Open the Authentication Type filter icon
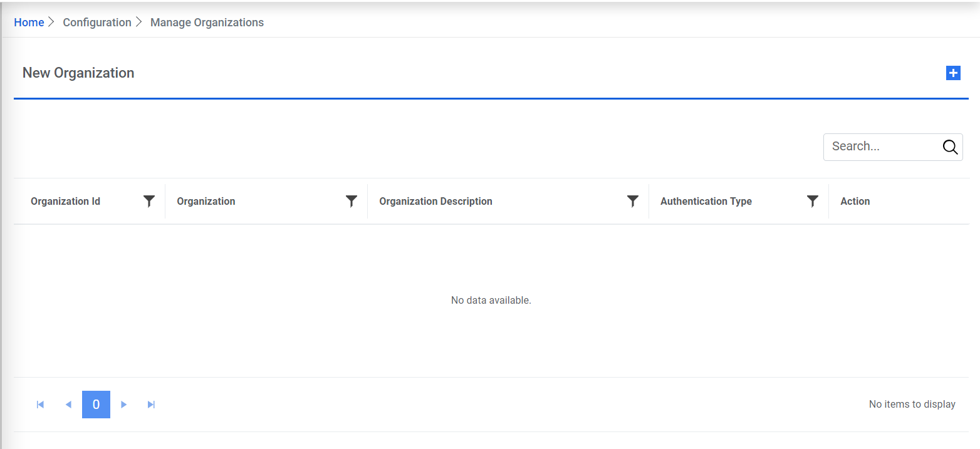Viewport: 980px width, 449px height. point(813,201)
